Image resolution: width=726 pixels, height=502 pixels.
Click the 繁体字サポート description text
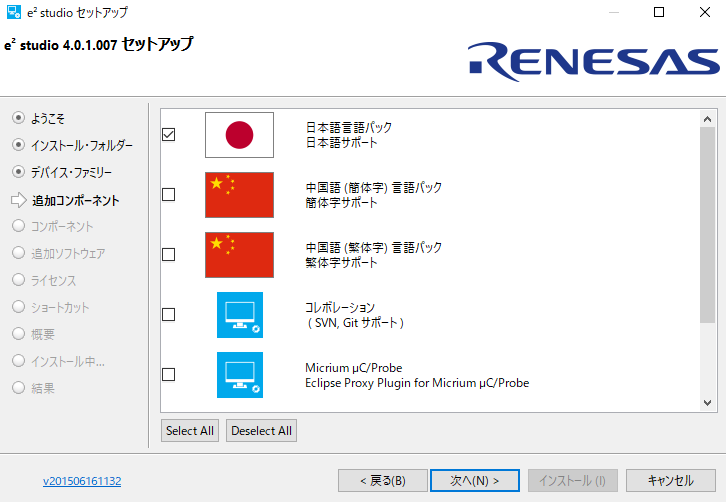(342, 263)
